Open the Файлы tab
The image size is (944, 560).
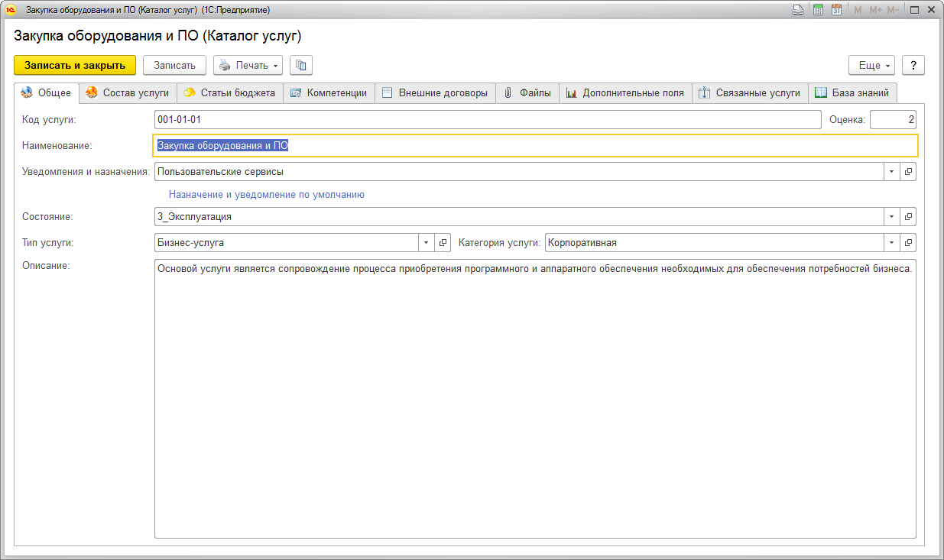click(527, 93)
